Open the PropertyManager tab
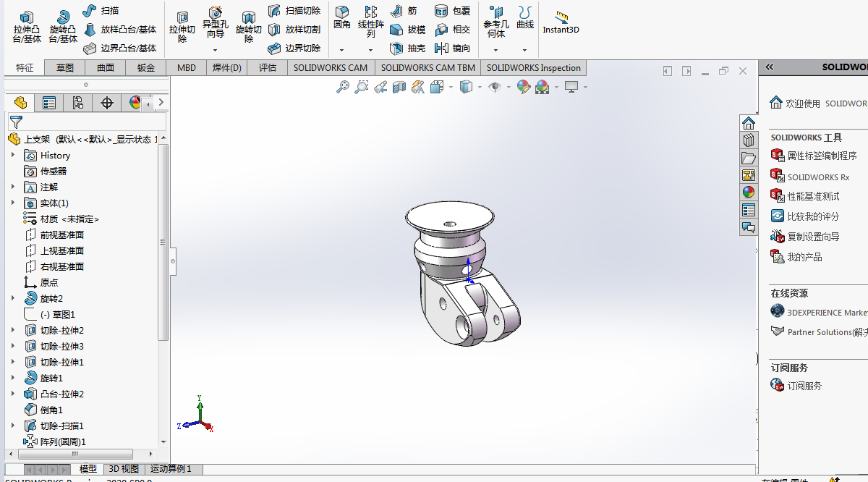 click(x=49, y=103)
